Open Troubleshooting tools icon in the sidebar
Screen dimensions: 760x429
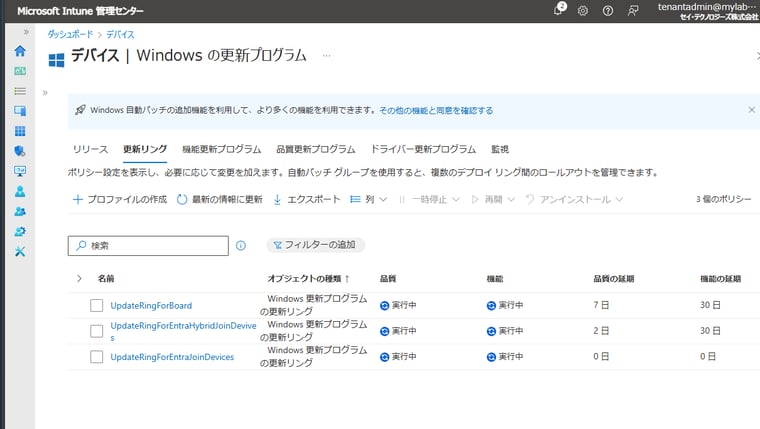20,252
